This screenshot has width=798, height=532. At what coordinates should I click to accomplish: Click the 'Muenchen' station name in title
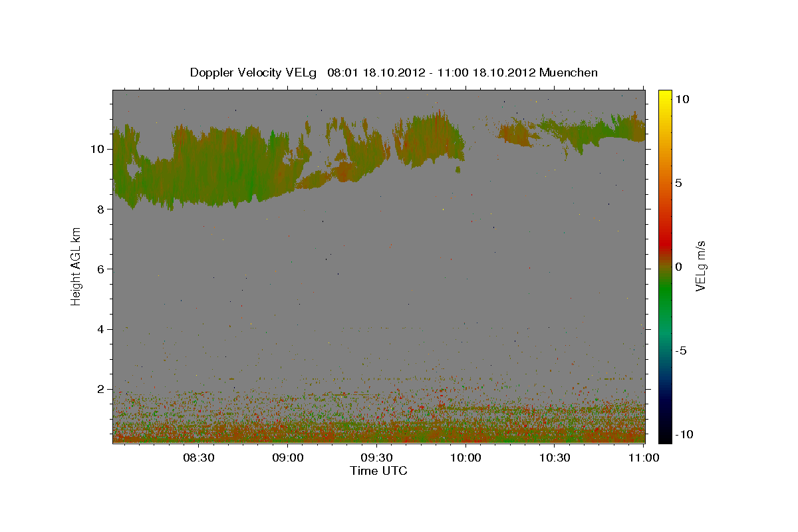point(569,72)
